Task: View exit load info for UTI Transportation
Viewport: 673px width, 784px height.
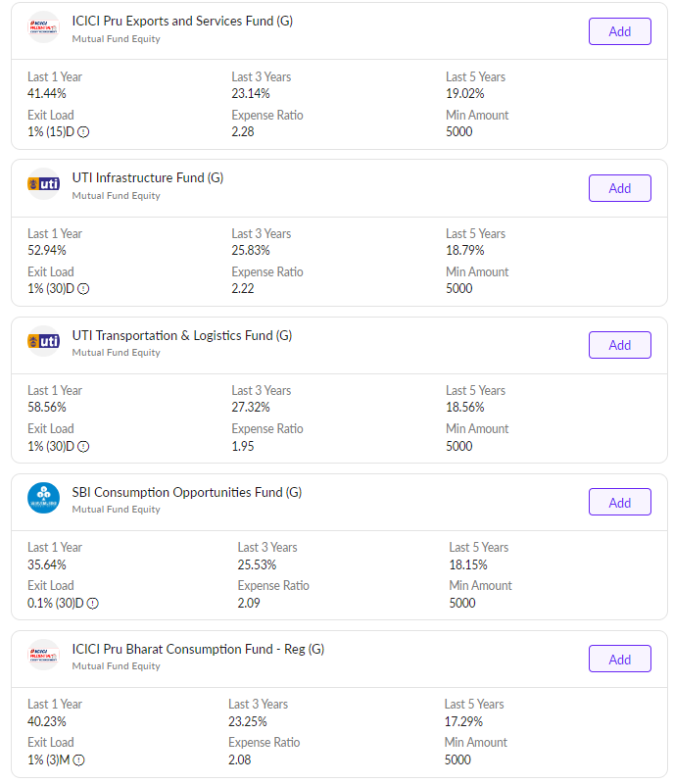Action: point(83,446)
